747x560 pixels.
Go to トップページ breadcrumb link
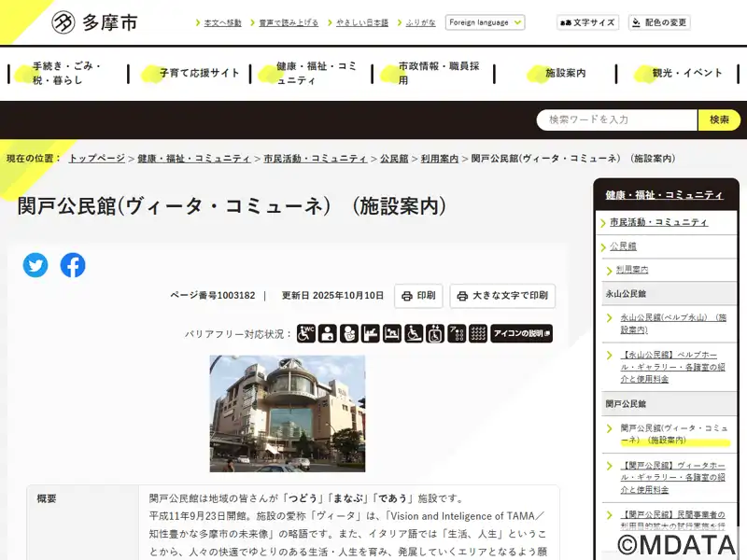[96, 159]
